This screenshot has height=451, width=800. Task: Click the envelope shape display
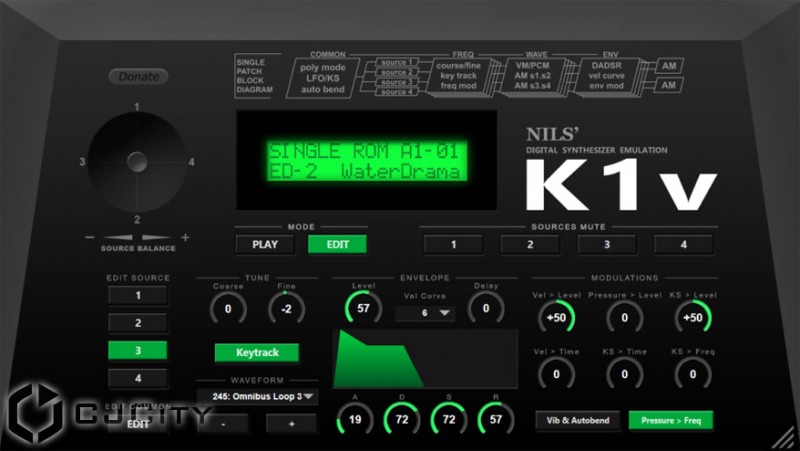[x=425, y=359]
